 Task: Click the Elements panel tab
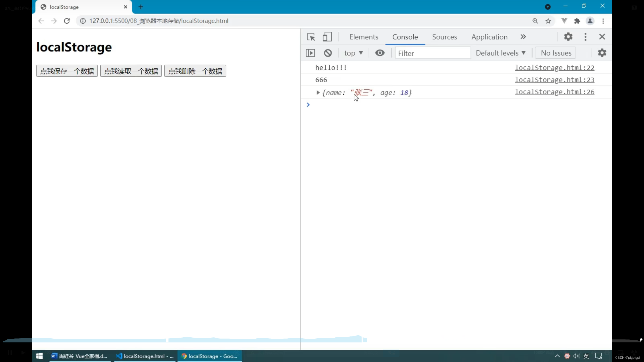364,37
